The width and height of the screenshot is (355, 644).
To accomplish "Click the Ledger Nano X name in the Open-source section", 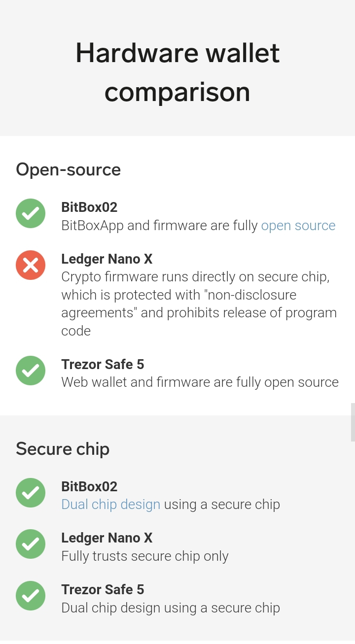I will click(106, 259).
